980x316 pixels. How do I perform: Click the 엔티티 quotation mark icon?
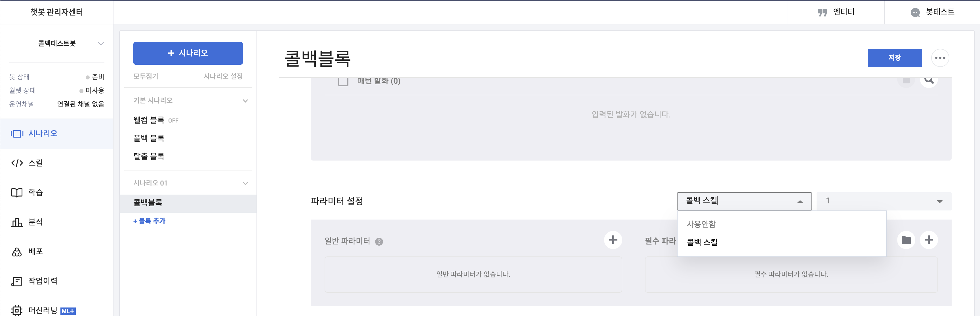(822, 12)
